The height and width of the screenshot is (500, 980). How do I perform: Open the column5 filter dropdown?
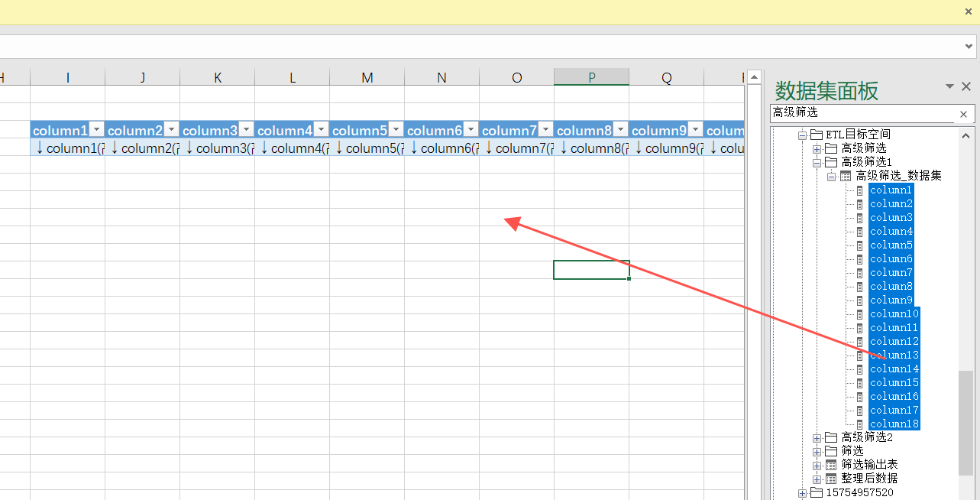(x=396, y=130)
